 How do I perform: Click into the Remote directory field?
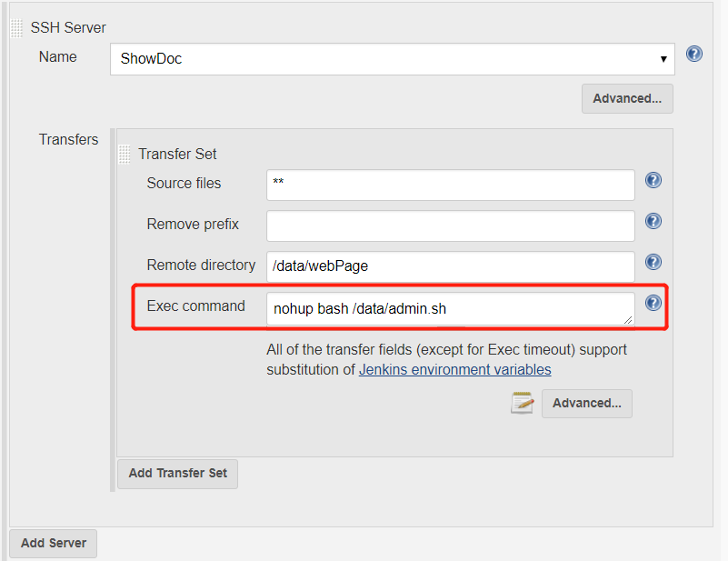451,266
